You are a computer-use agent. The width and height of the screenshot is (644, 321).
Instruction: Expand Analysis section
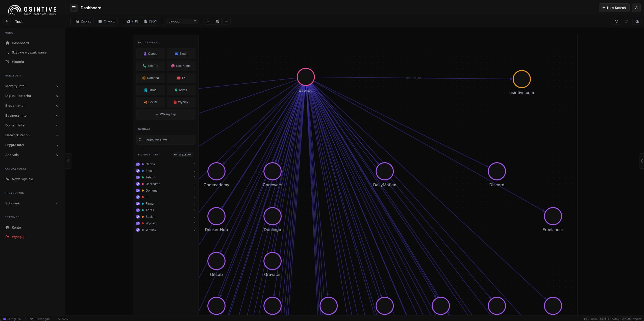click(x=32, y=155)
